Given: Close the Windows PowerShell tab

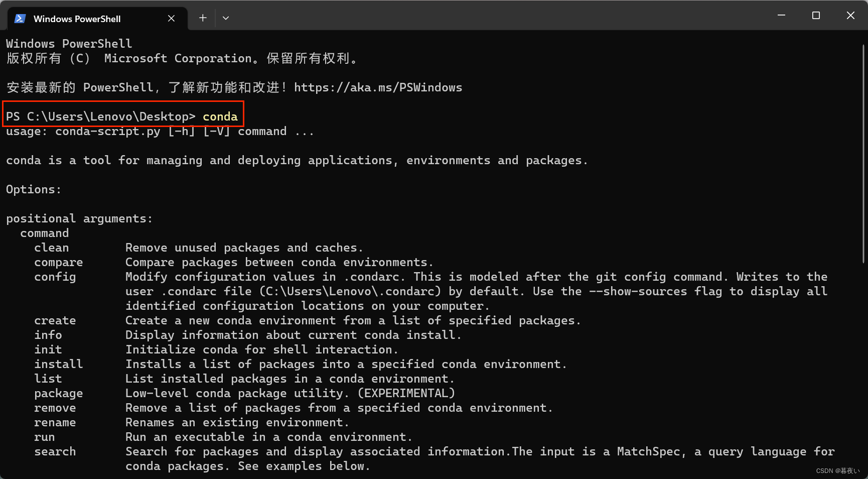Looking at the screenshot, I should point(171,19).
